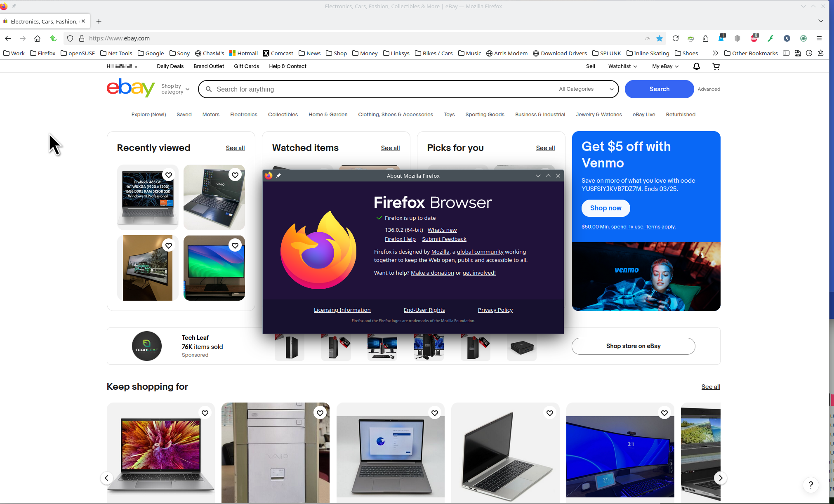Toggle watch heart on green wallpaper monitor
The height and width of the screenshot is (504, 834).
click(235, 246)
